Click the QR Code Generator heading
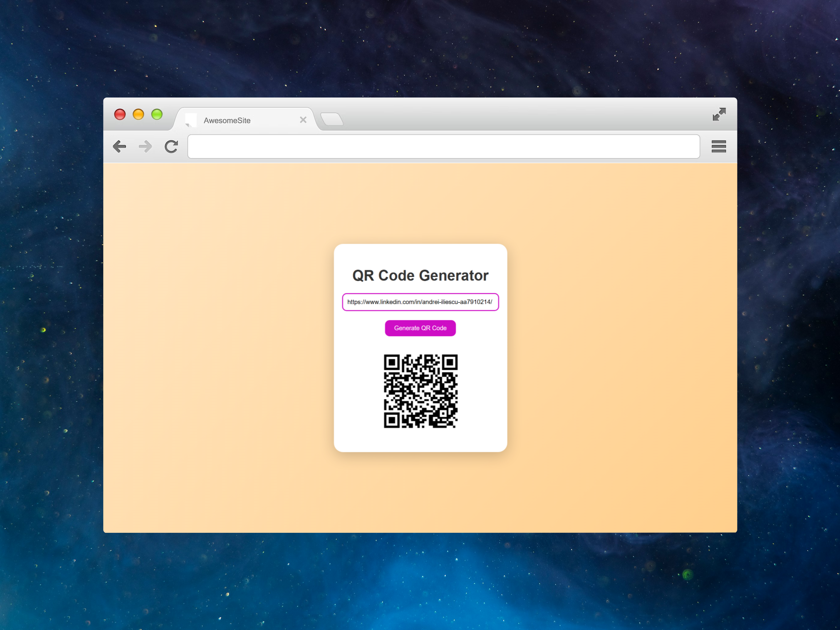The width and height of the screenshot is (840, 630). (x=420, y=276)
